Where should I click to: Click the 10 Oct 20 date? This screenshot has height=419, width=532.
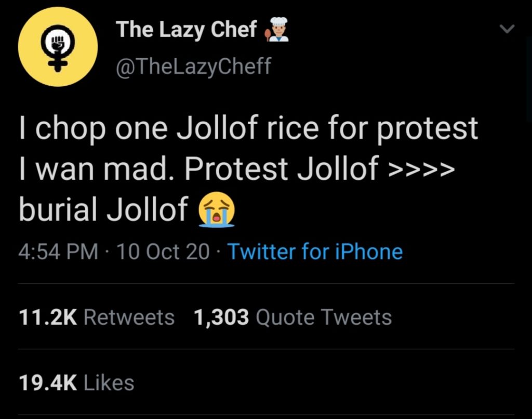pos(164,252)
